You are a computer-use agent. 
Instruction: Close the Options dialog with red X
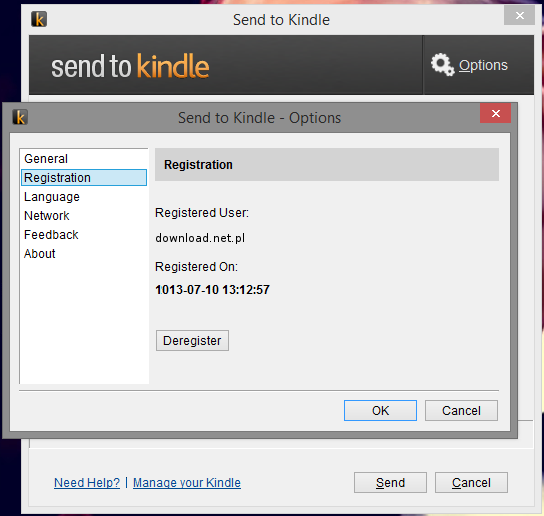click(x=495, y=113)
